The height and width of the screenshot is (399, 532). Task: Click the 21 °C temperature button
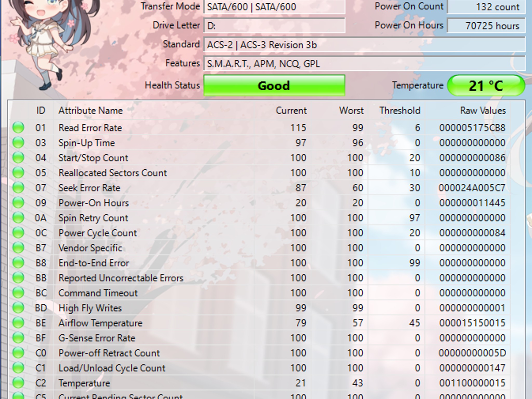point(486,85)
